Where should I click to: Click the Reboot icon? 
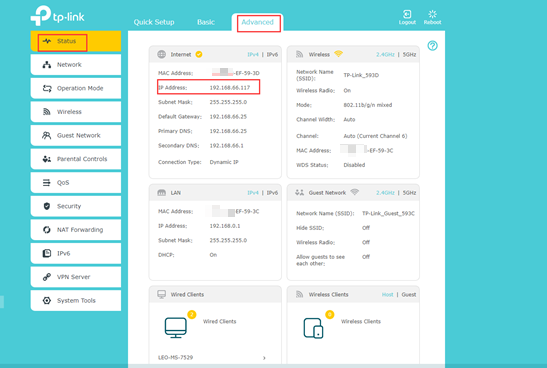[x=433, y=14]
